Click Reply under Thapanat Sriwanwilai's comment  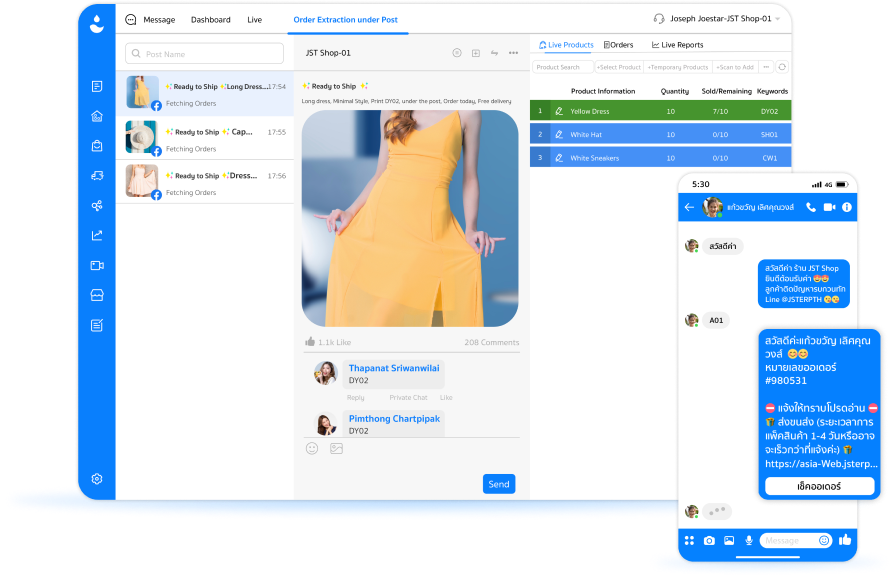355,398
